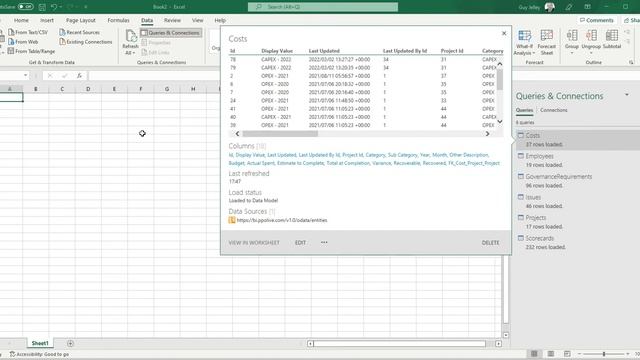Open the Home ribbon tab
Viewport: 640px width, 360px height.
[21, 20]
